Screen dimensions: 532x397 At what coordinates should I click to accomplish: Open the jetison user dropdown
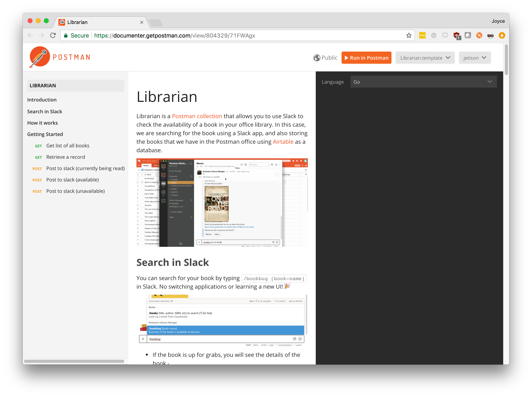tap(475, 58)
